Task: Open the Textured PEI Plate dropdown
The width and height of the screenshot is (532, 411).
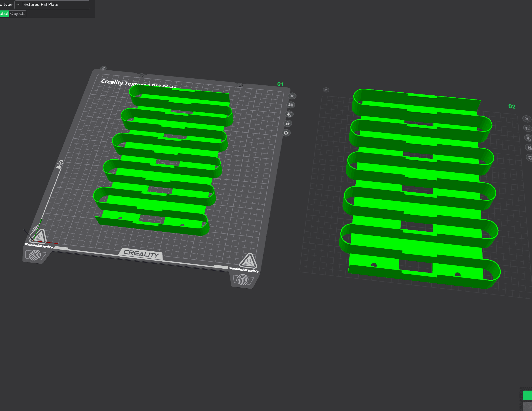Action: point(52,5)
